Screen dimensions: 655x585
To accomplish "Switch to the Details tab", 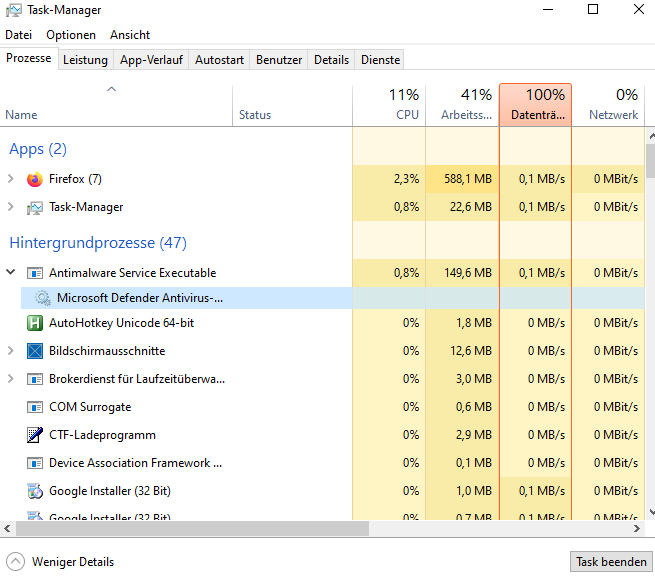I will click(331, 60).
